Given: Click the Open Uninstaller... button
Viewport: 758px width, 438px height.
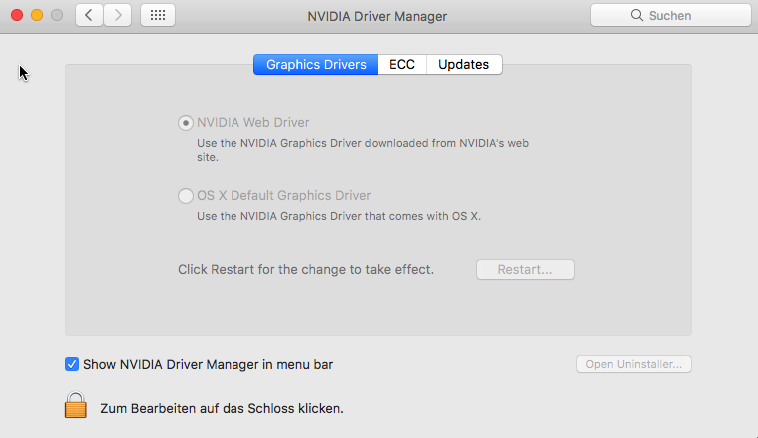Looking at the screenshot, I should pos(634,364).
